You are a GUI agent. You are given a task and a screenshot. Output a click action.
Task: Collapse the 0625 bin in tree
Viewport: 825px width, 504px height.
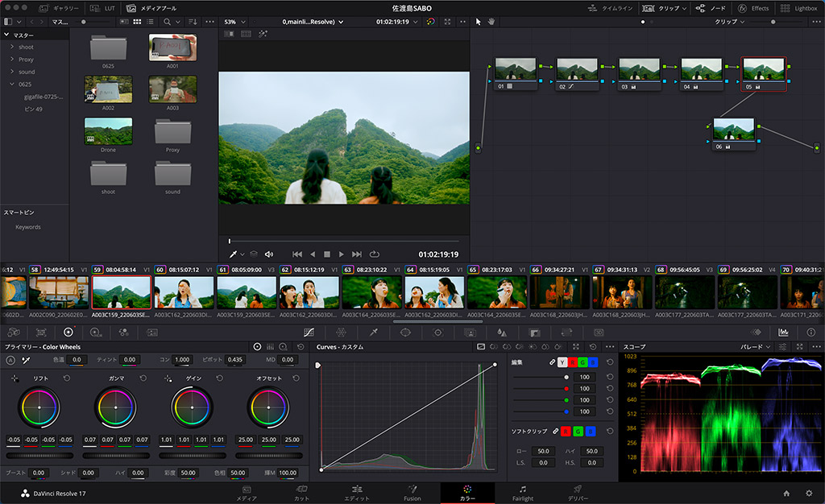(12, 84)
